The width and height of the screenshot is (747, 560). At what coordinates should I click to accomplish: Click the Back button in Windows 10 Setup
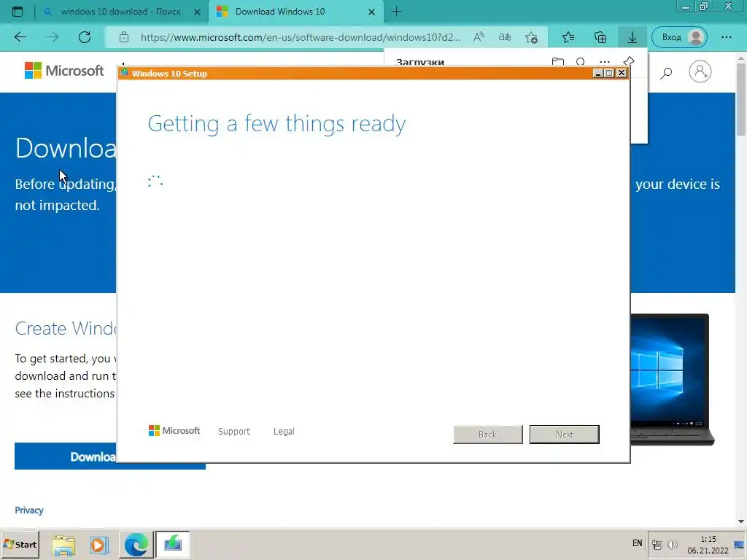[x=488, y=435]
